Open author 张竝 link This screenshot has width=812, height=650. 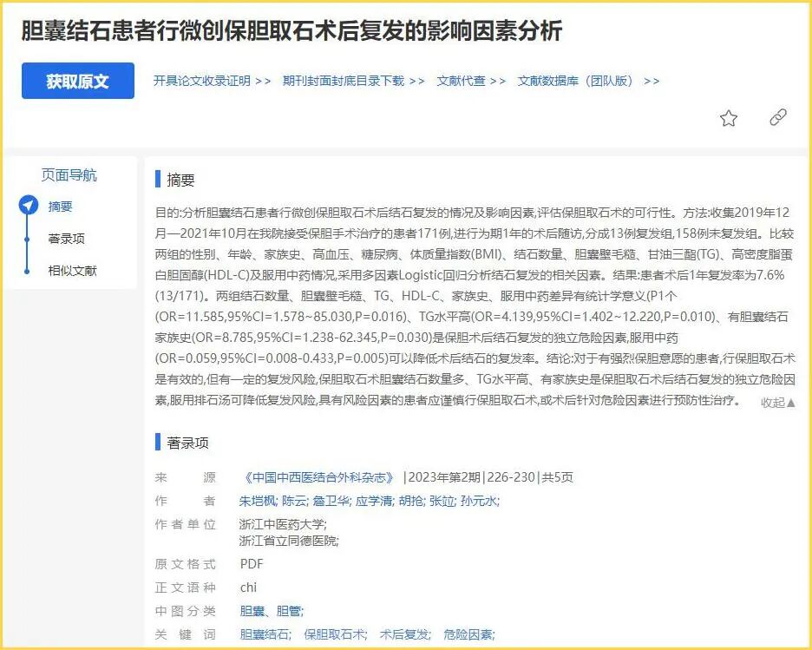(x=442, y=501)
